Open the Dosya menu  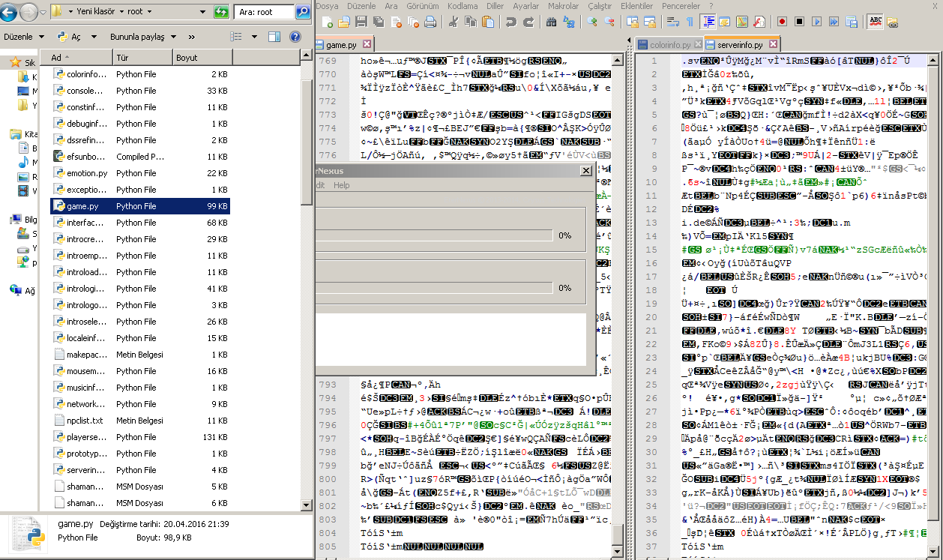pos(328,5)
